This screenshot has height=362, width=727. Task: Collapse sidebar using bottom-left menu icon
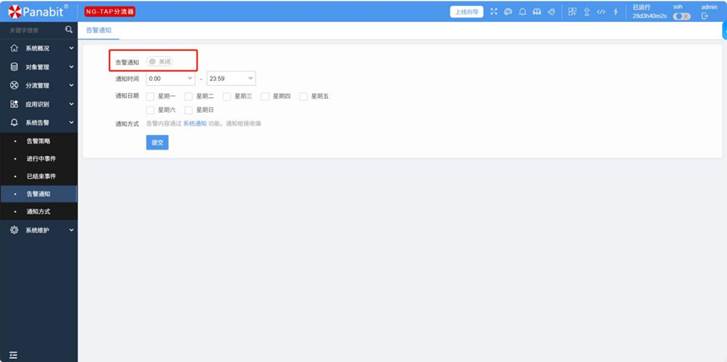coord(13,355)
